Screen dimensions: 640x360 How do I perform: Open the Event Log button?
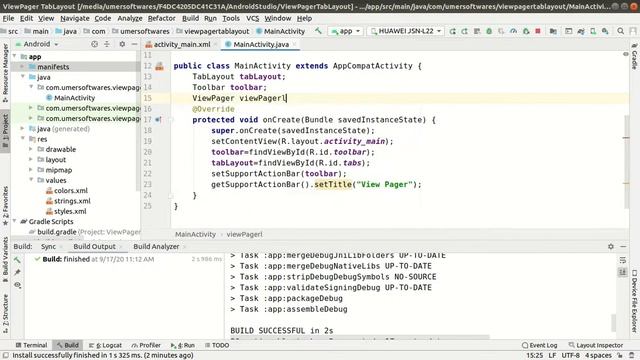(x=539, y=345)
